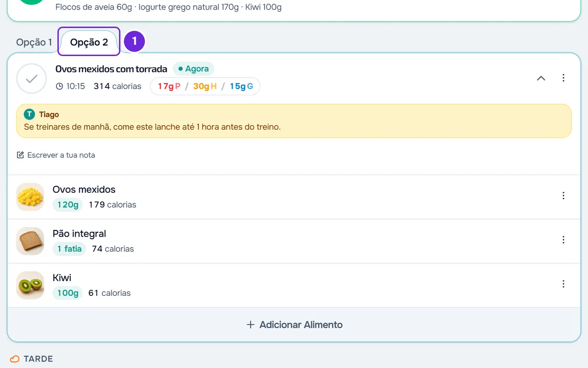
Task: Open the scrambled eggs food thumbnail
Action: 30,197
